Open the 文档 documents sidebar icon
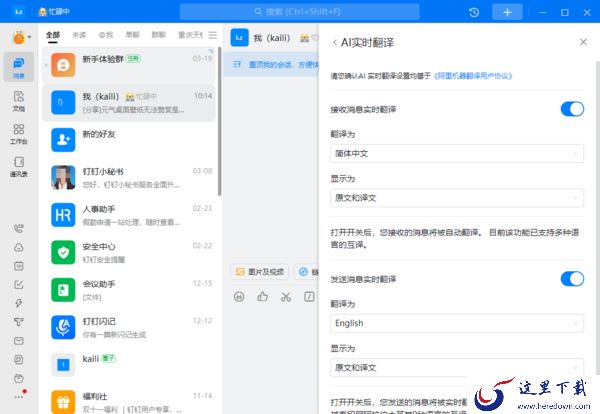Screen dimensions: 600x414 [18, 100]
